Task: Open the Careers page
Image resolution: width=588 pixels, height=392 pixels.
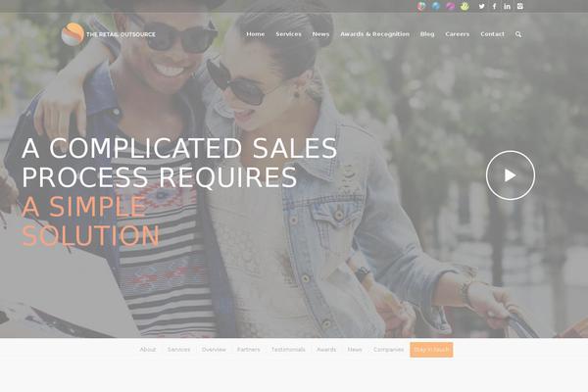Action: [x=457, y=34]
